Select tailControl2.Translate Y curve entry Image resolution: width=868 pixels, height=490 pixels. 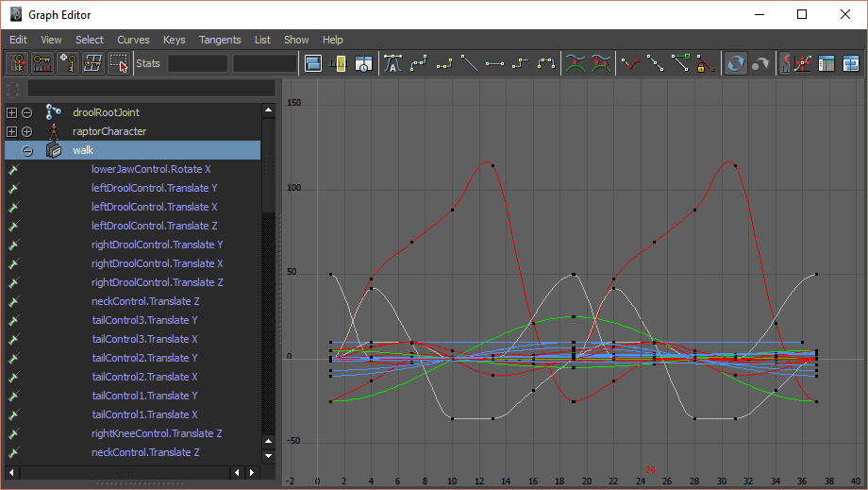(x=144, y=358)
